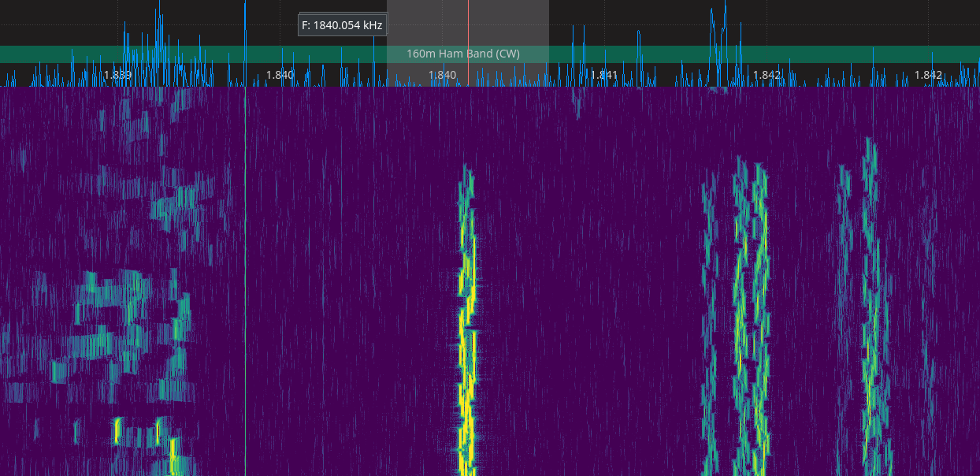Click the red tuning center line

point(468,32)
